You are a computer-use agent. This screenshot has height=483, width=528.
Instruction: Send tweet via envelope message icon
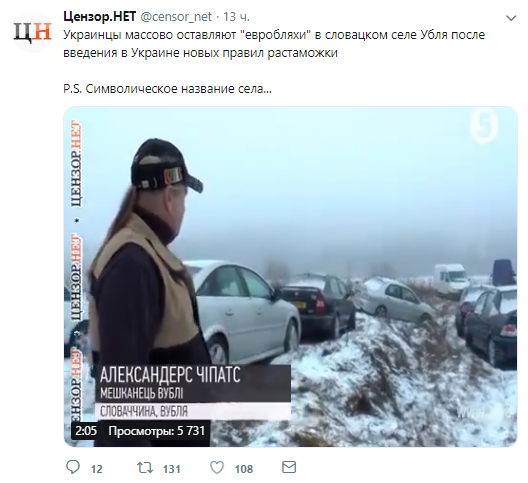click(x=289, y=467)
